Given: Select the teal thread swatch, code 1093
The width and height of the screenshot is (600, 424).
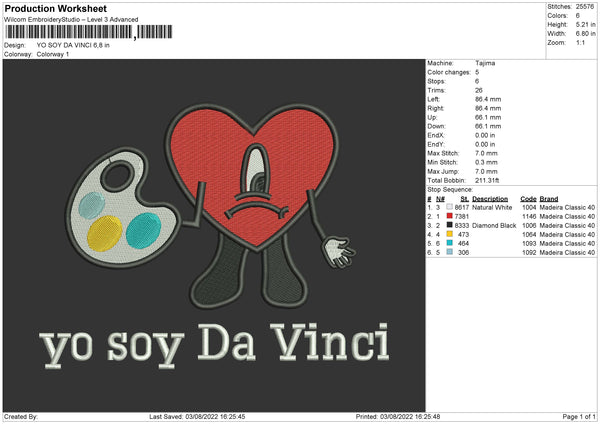Looking at the screenshot, I should point(450,243).
